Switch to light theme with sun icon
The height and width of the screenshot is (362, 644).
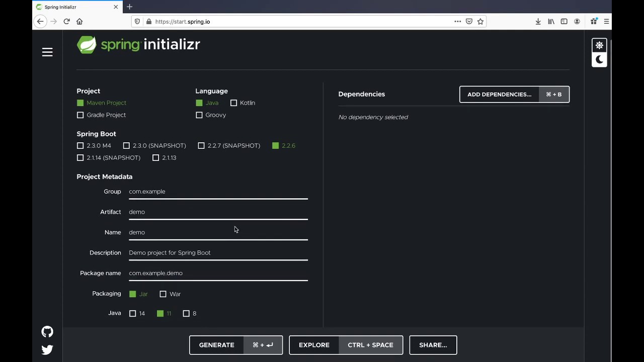(x=599, y=45)
